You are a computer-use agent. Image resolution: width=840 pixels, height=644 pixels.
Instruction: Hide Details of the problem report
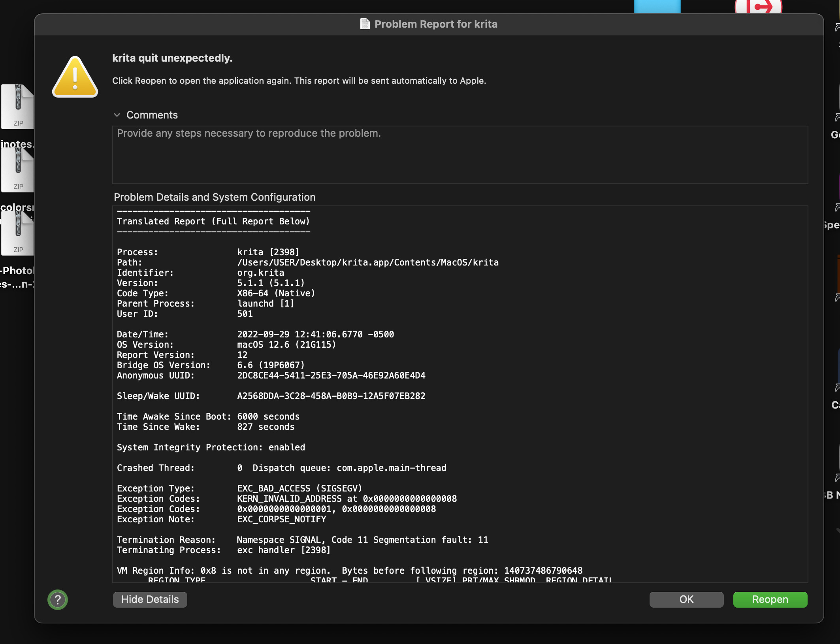click(x=150, y=599)
